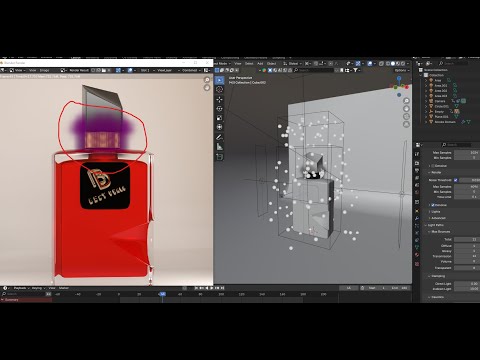
Task: Open the Particles properties tab
Action: [417, 225]
